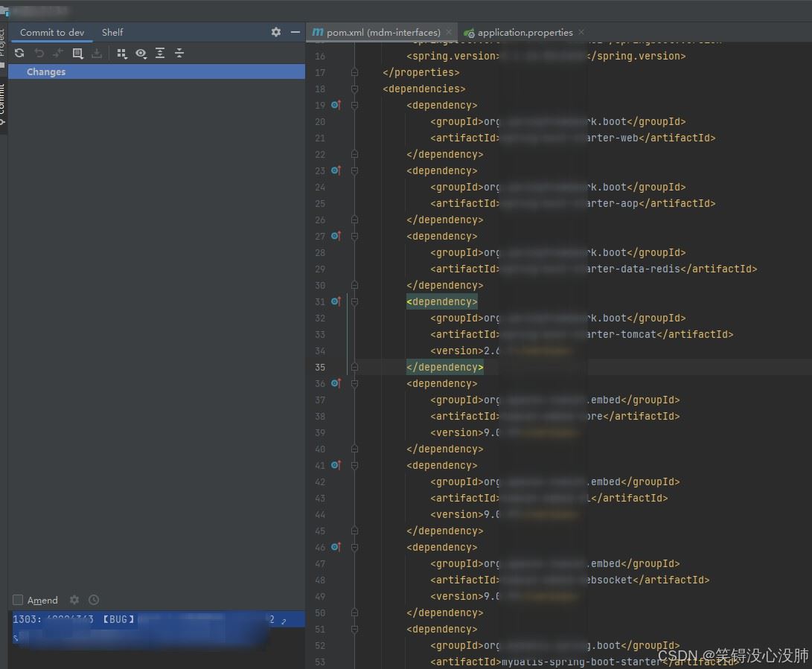
Task: Open the View Options eye dropdown
Action: 141,54
